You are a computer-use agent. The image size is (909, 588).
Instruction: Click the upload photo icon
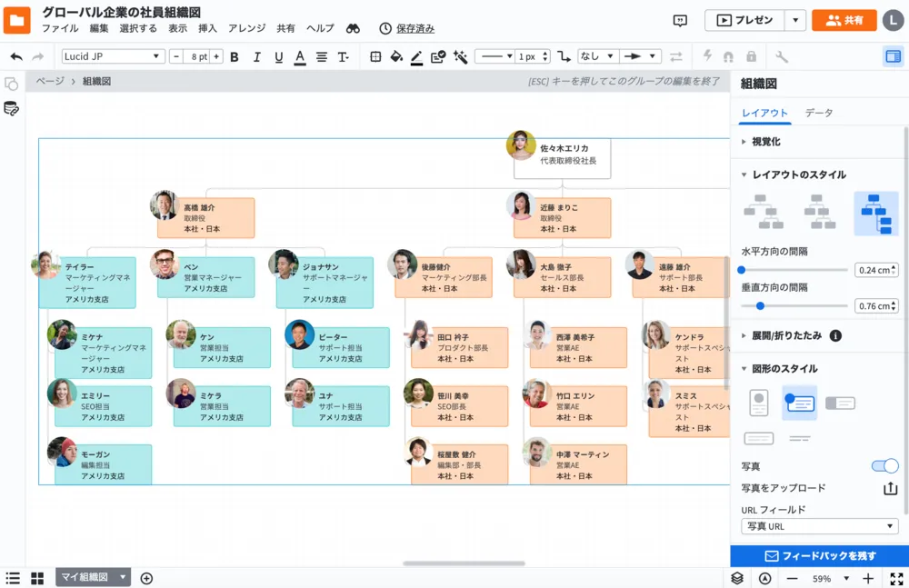[891, 488]
